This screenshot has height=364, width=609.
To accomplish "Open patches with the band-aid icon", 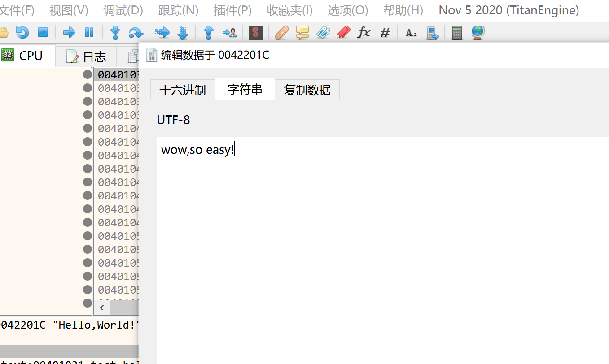I will coord(281,32).
